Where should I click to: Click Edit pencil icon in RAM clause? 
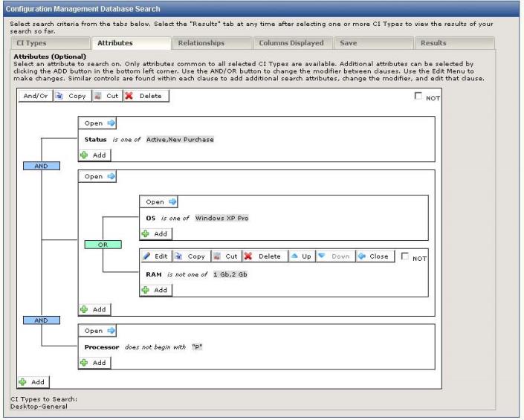(x=148, y=256)
